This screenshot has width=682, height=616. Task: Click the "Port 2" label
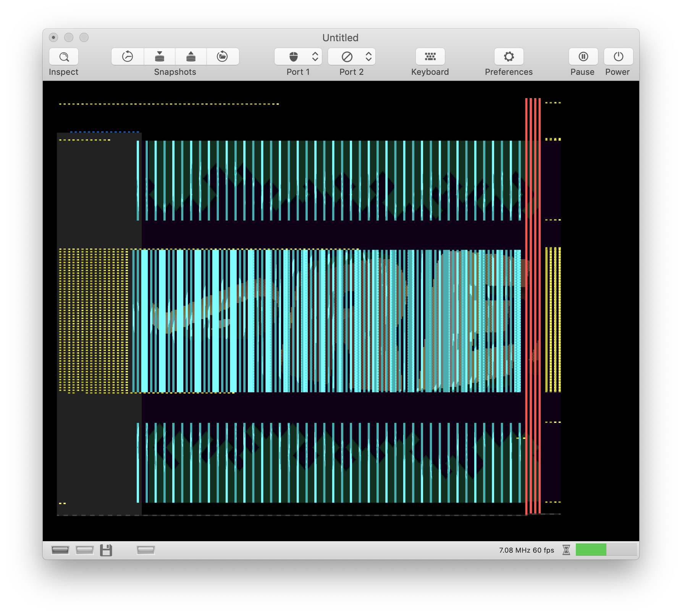[x=352, y=72]
